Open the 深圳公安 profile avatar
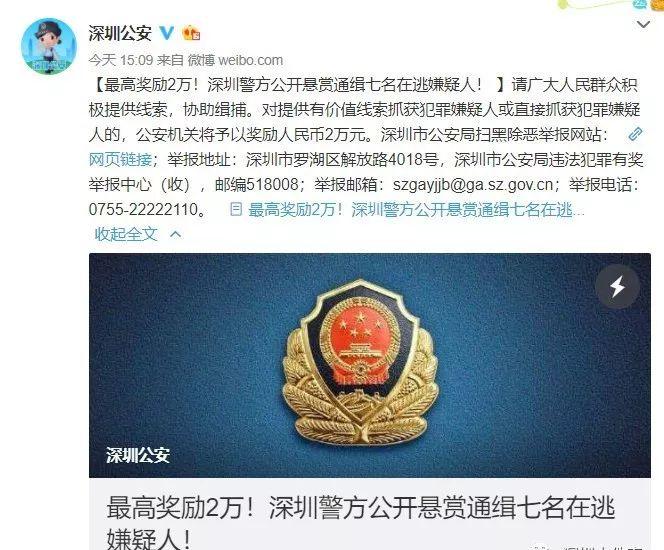664x550 pixels. [x=49, y=46]
